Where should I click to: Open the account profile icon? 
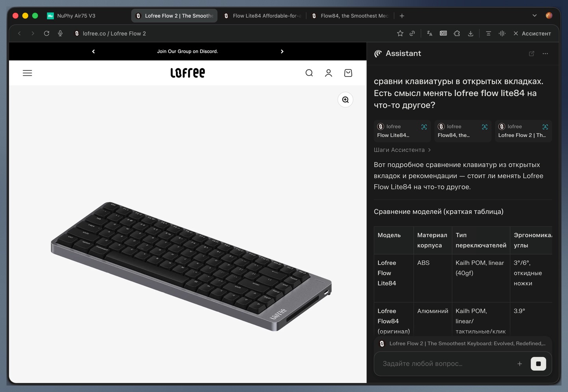click(329, 73)
